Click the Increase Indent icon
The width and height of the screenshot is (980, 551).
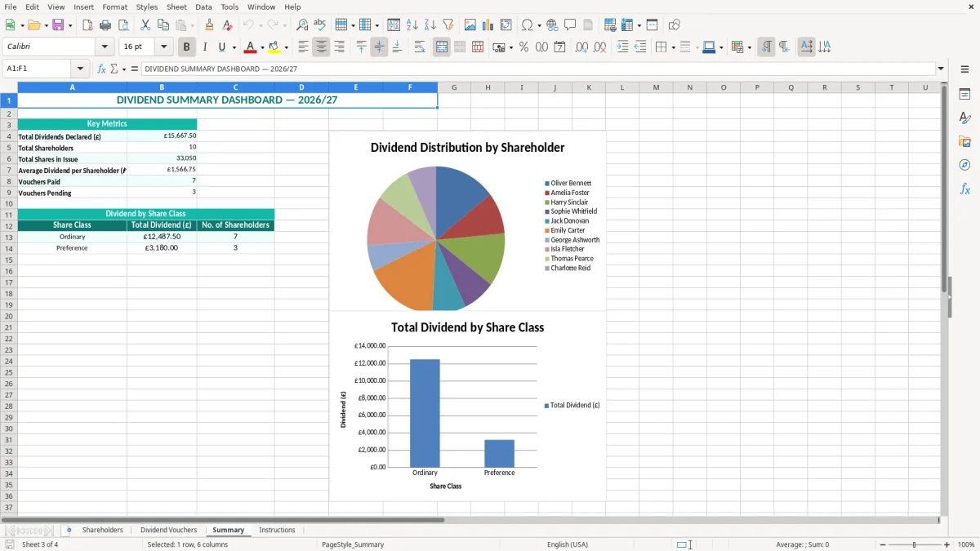pos(622,47)
